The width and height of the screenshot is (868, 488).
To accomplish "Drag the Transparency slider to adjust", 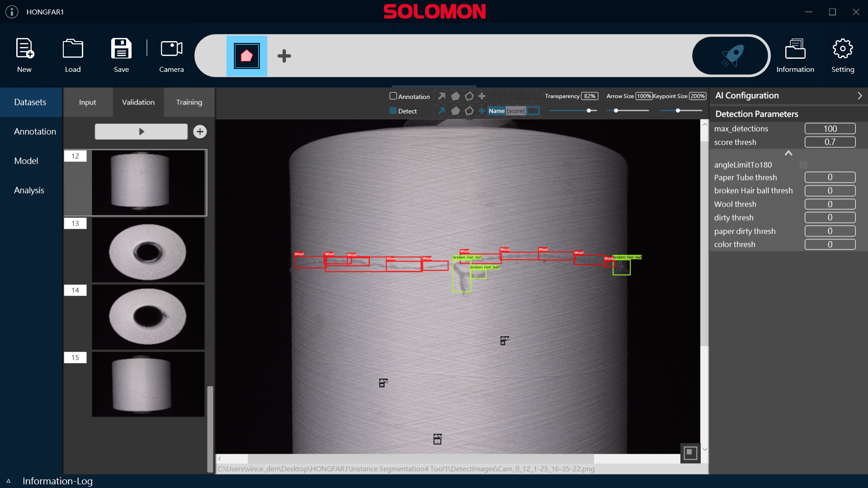I will click(x=589, y=110).
